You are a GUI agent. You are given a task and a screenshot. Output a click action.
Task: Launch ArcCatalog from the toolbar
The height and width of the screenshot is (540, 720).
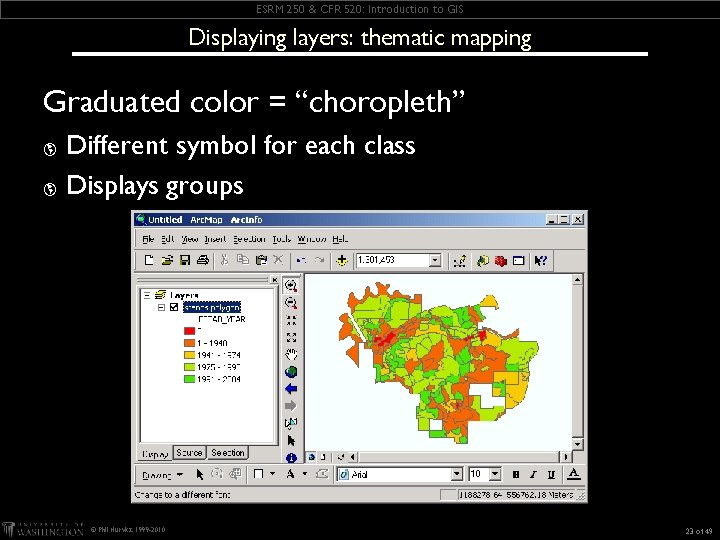click(x=483, y=261)
